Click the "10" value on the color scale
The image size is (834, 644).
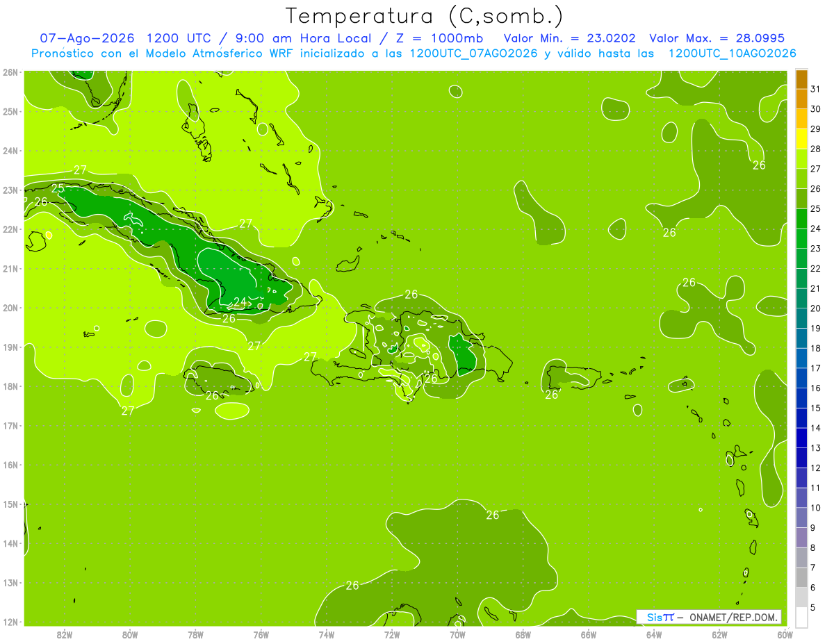pos(815,508)
